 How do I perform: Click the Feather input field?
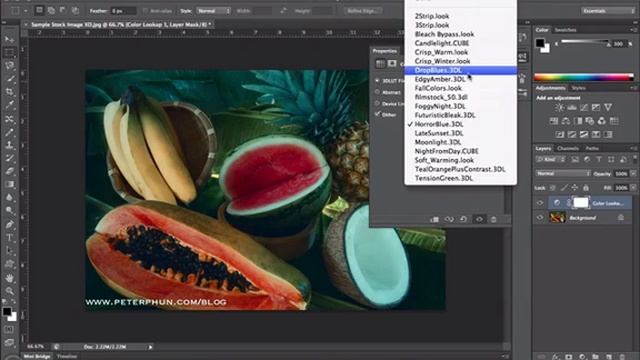coord(124,11)
